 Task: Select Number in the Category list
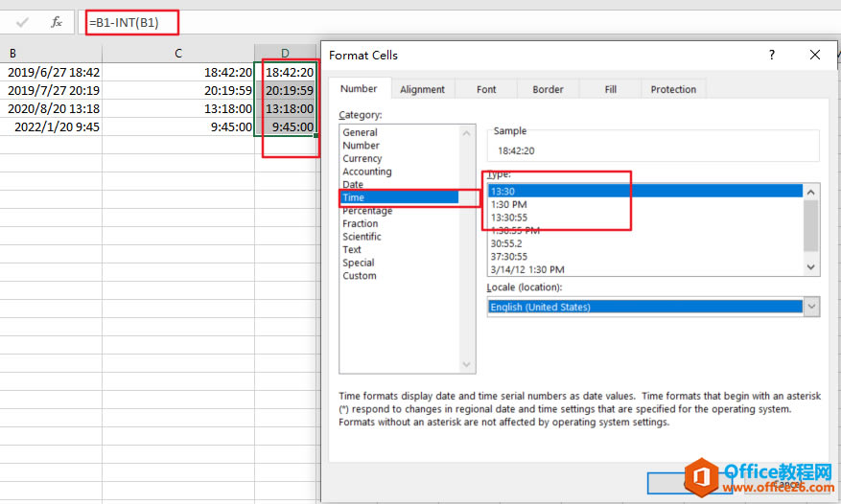click(x=400, y=146)
